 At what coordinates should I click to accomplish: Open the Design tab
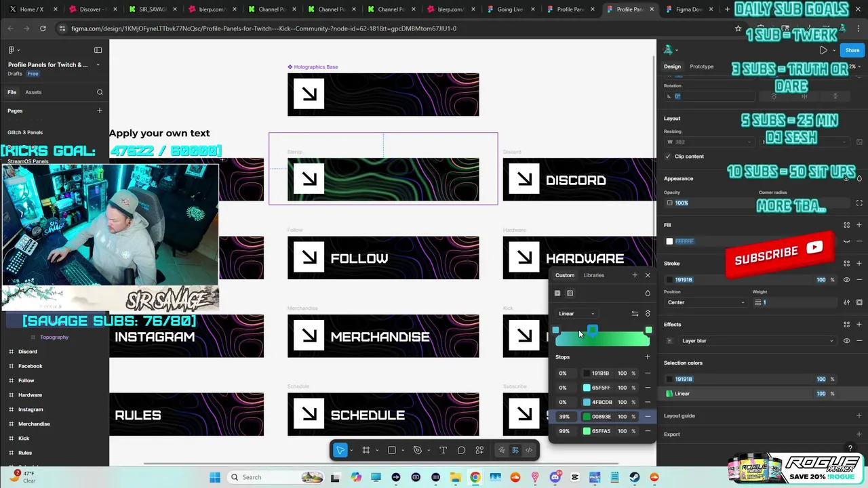(x=672, y=66)
